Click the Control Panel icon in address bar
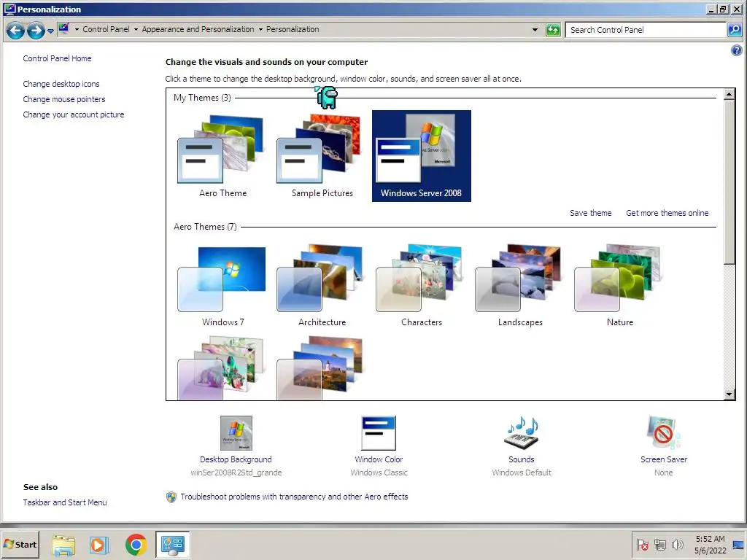 click(x=63, y=29)
